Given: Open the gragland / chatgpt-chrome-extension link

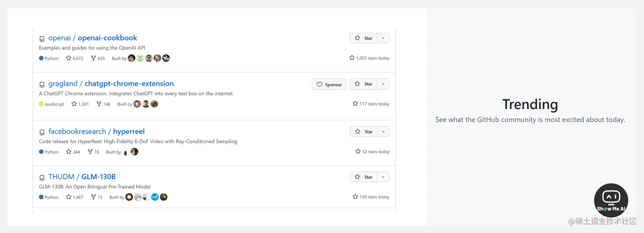Looking at the screenshot, I should click(111, 83).
